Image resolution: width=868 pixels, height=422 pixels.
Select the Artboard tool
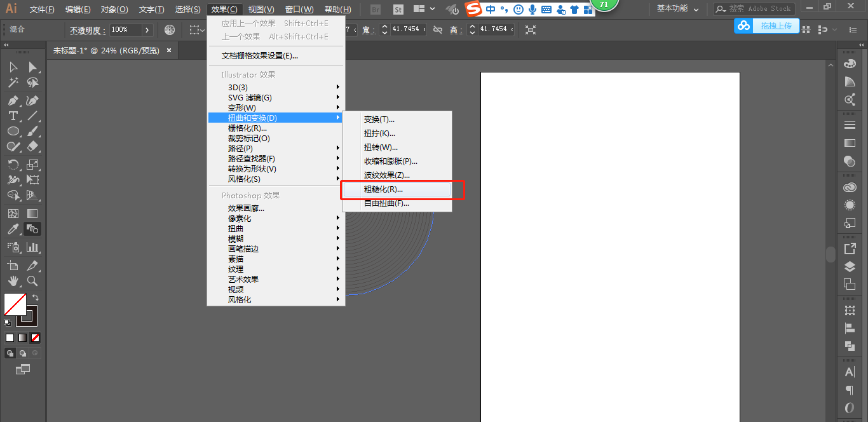point(13,266)
